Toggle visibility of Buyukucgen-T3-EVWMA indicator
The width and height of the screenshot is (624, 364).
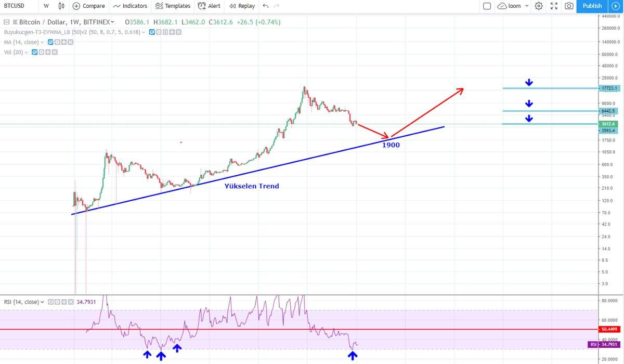152,32
